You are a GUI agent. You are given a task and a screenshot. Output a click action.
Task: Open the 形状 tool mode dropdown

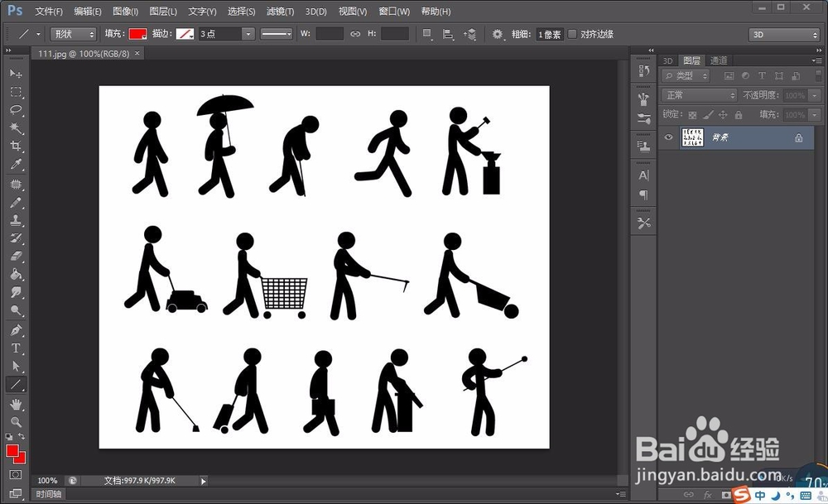(74, 34)
